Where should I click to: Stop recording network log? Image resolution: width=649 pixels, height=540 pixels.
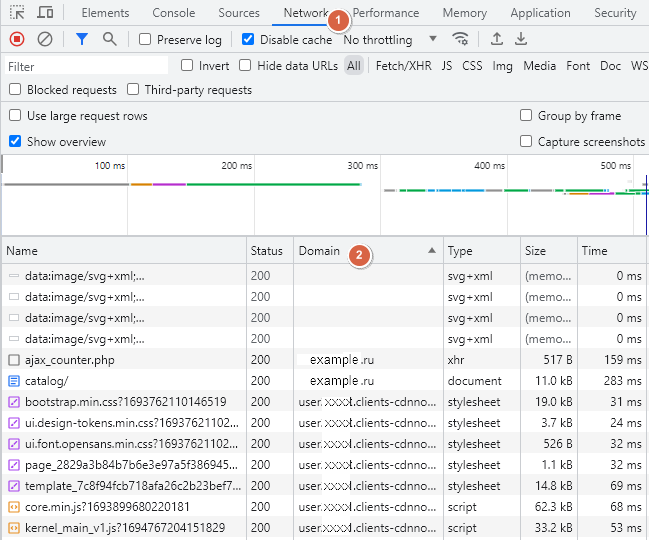17,39
